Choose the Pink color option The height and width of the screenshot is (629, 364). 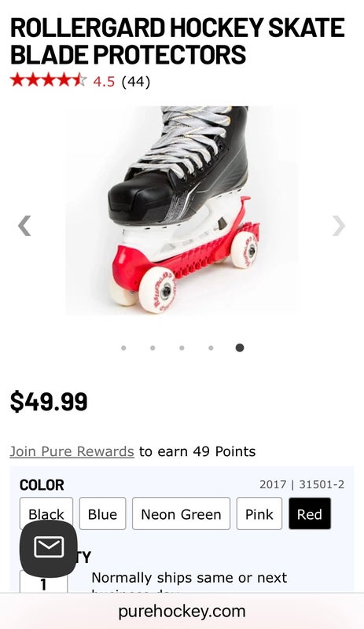(x=259, y=513)
